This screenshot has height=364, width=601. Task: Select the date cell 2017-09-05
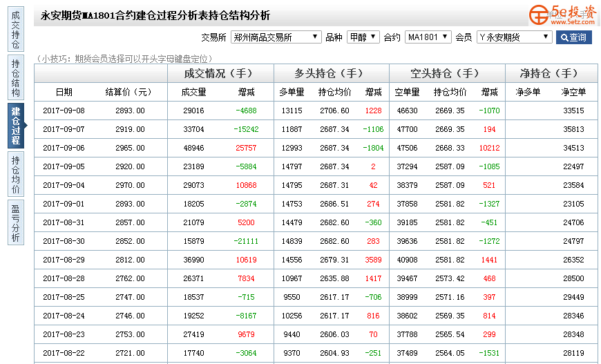pos(64,166)
